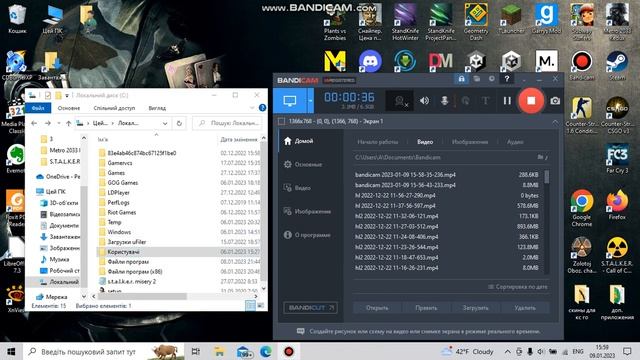
Task: Show hidden tray icons with the chevron
Action: pos(507,351)
